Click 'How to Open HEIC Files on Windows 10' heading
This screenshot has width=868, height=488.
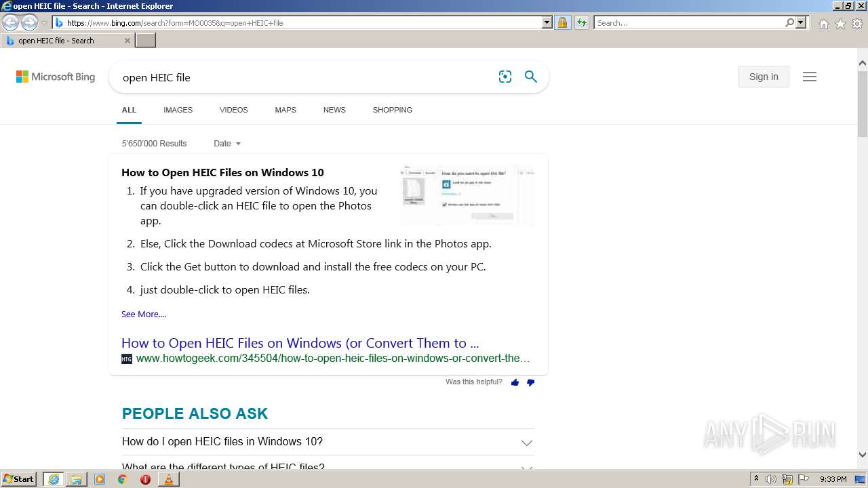(x=222, y=172)
